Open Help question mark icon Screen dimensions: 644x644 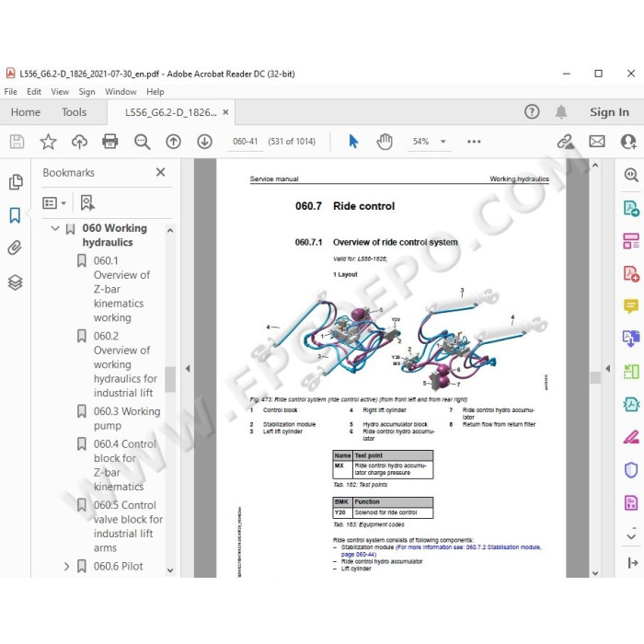(x=532, y=111)
